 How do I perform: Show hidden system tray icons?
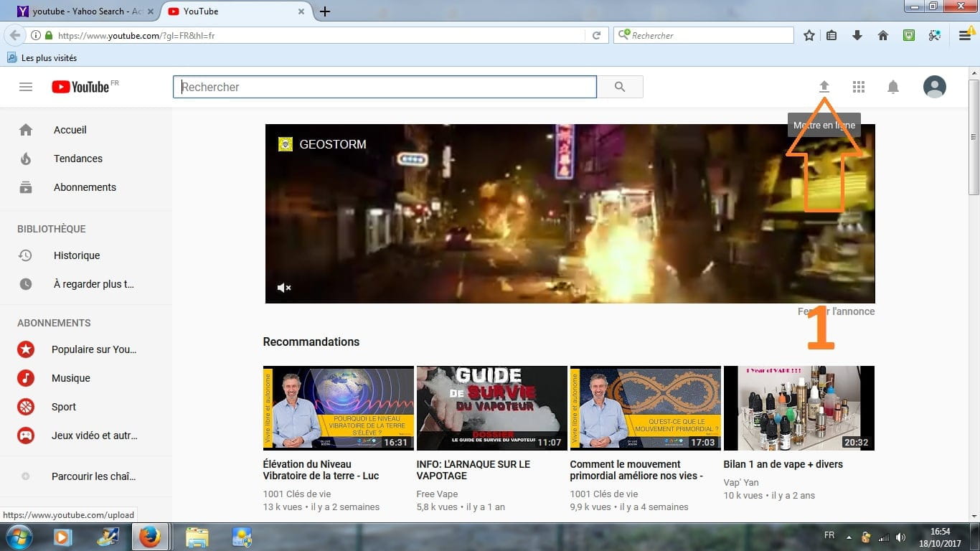[x=849, y=537]
